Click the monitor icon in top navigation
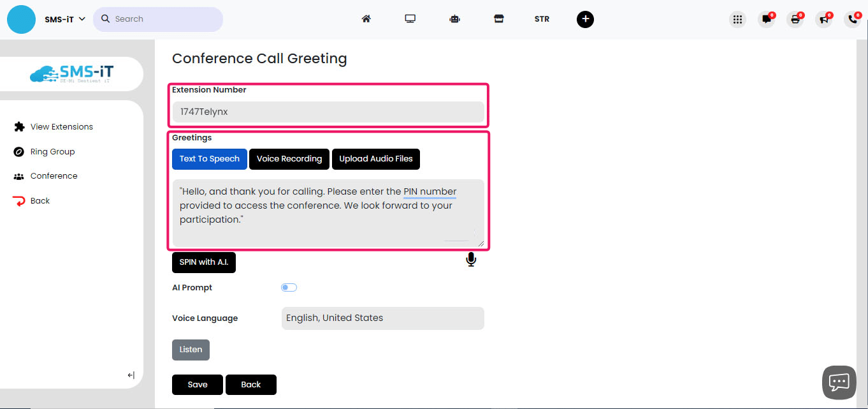 (410, 19)
